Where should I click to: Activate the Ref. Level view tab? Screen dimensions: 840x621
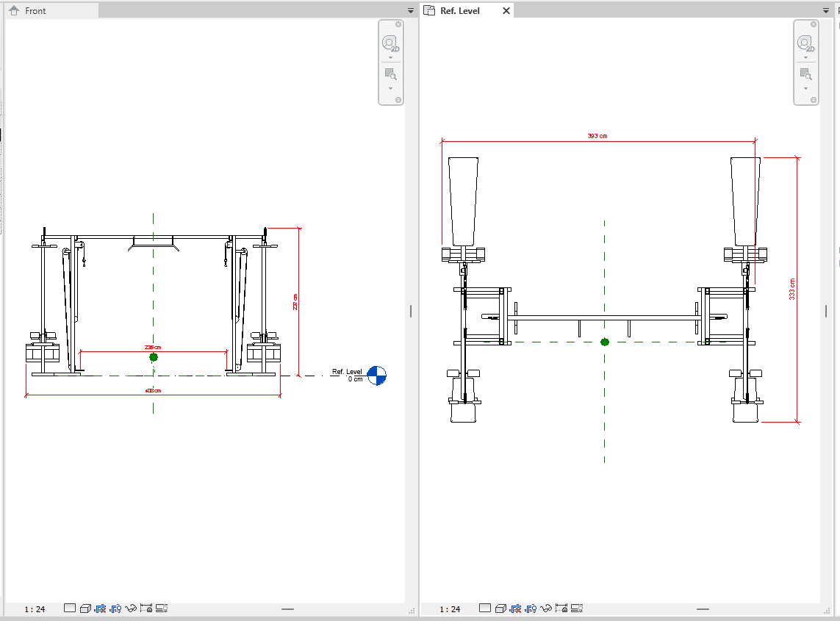point(459,11)
